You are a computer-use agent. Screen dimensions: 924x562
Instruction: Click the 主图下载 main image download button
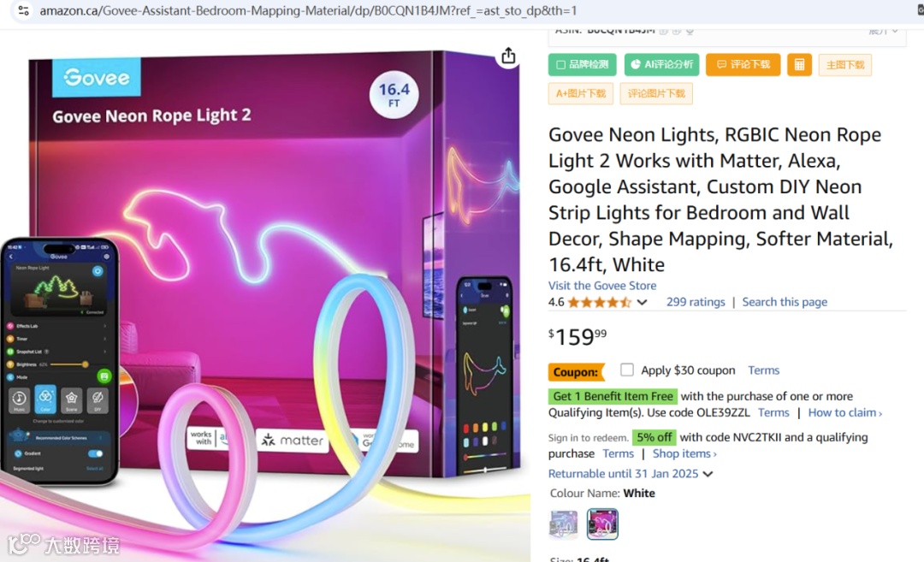tap(845, 65)
